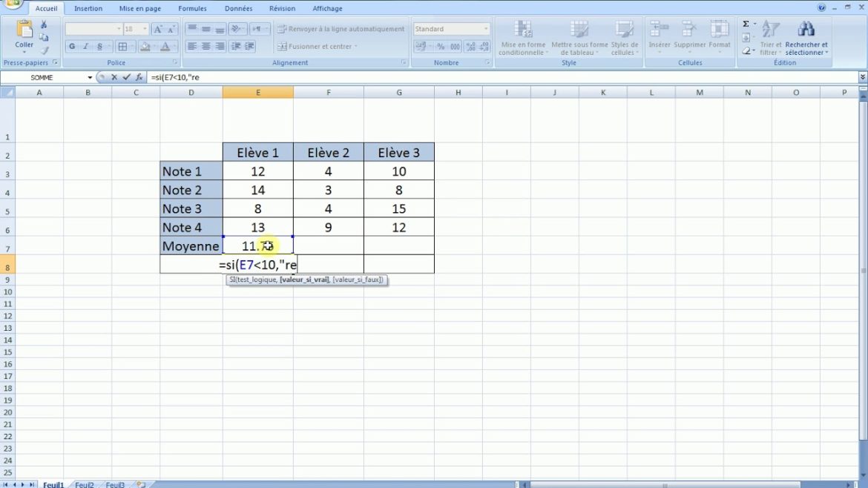Toggle underline with the S button

tap(99, 46)
